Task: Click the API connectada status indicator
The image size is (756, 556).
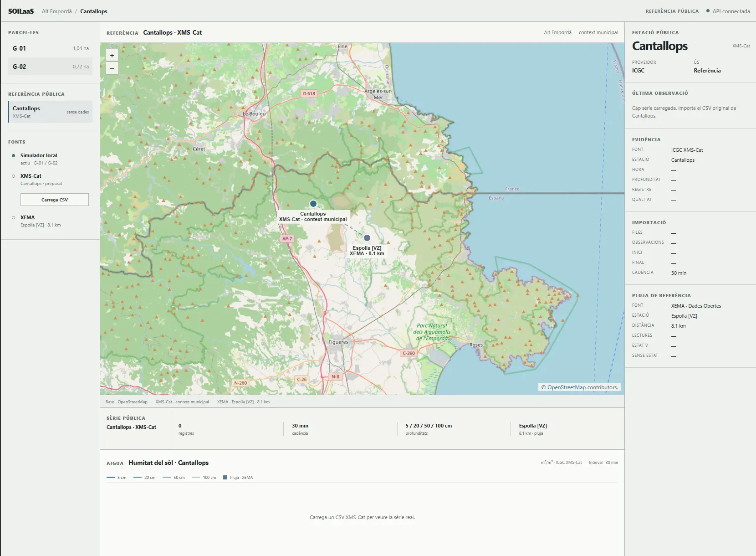Action: [728, 11]
